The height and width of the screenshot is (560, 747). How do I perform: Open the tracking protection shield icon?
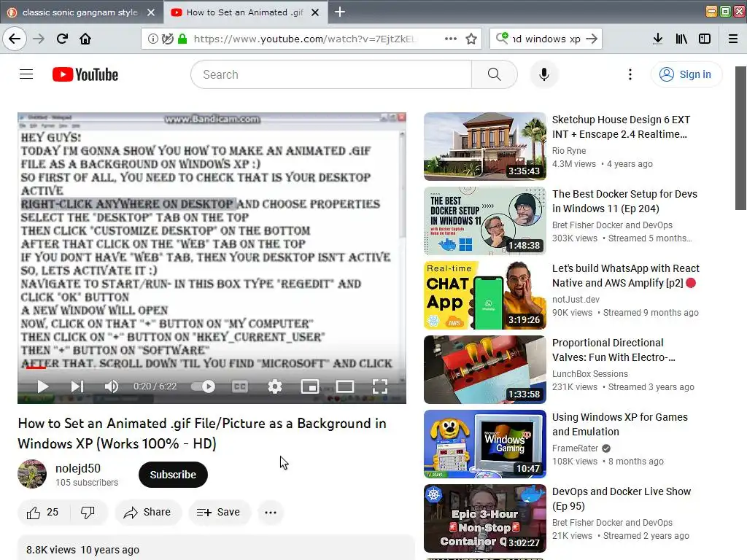click(167, 39)
